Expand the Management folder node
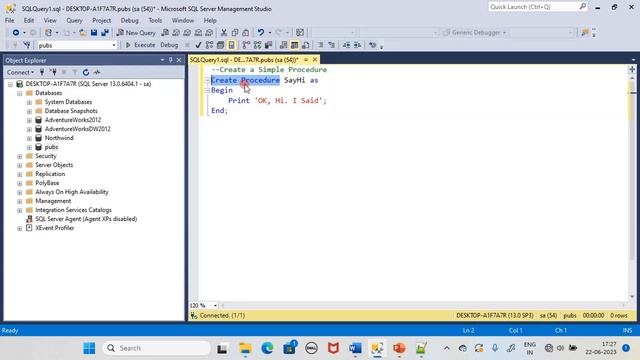The width and height of the screenshot is (640, 360). coord(20,201)
